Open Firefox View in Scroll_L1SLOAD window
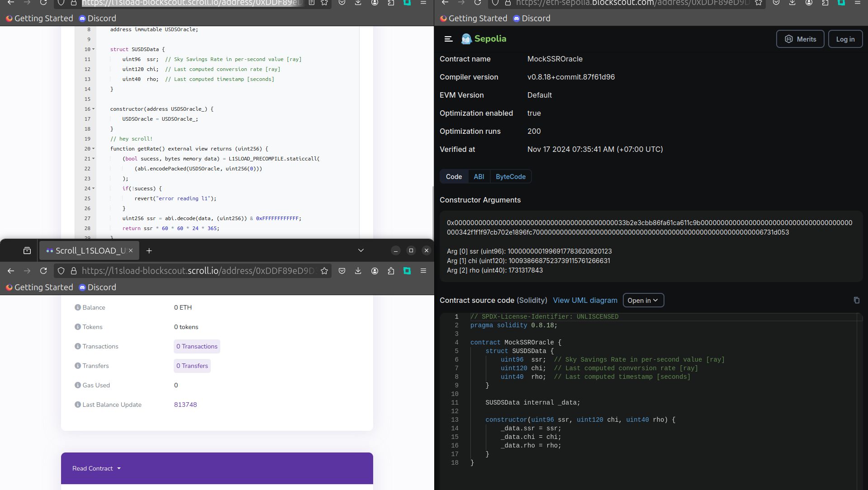Screen dimensions: 868x490 click(27, 250)
